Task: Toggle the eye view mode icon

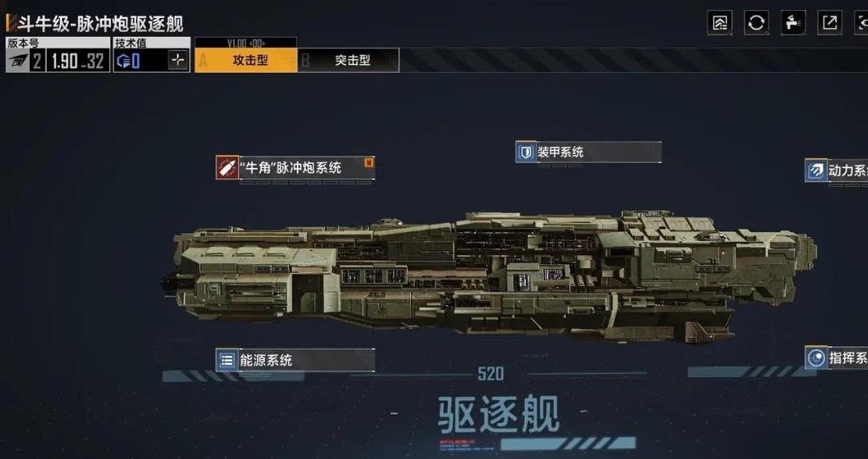Action: pyautogui.click(x=862, y=23)
